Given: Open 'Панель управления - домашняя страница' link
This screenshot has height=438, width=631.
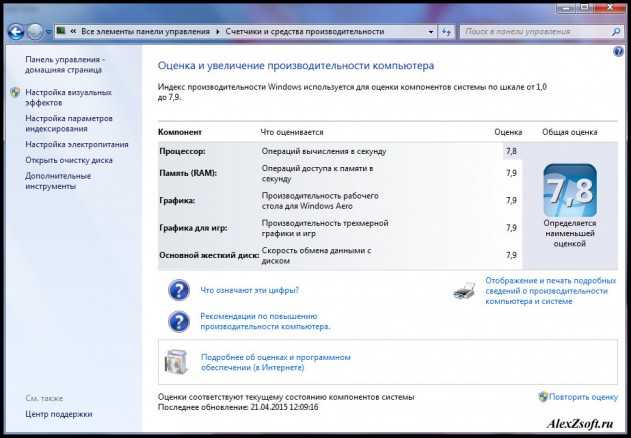Looking at the screenshot, I should [x=65, y=64].
